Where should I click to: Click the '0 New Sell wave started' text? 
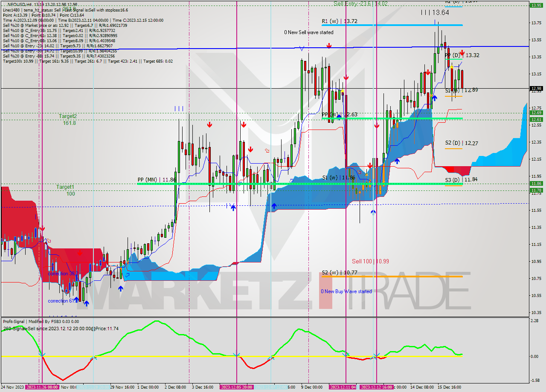(309, 32)
